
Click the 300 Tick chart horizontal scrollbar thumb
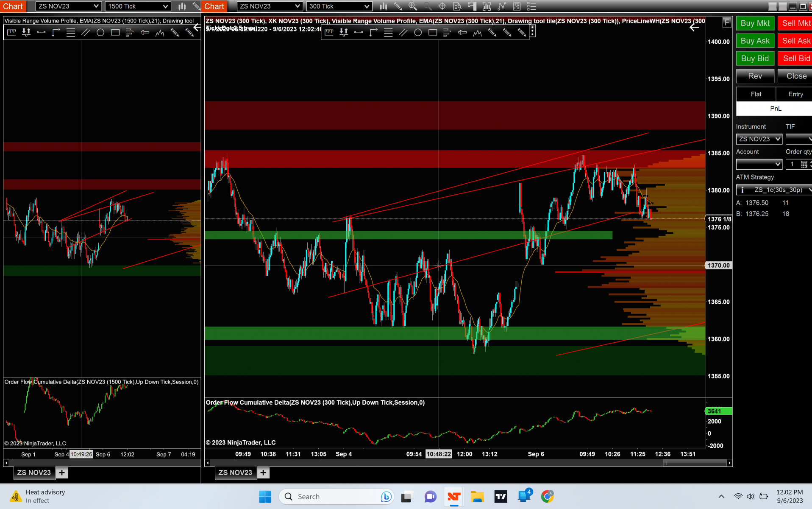tap(695, 463)
